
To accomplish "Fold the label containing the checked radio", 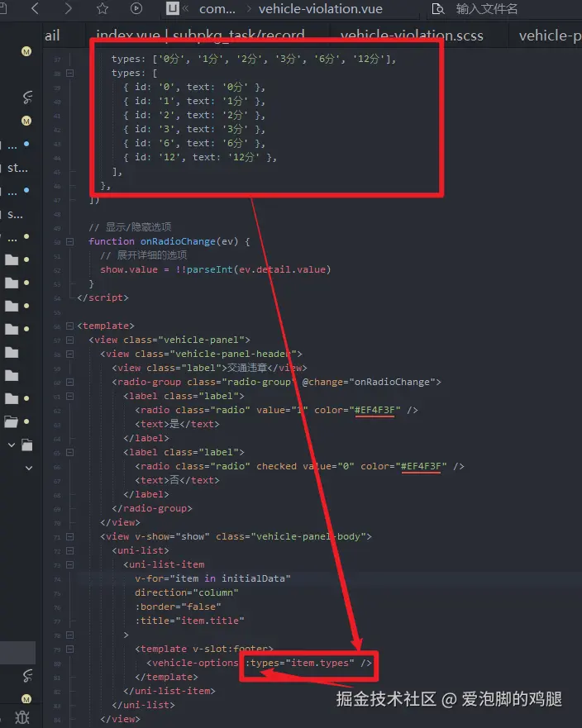I will 69,452.
